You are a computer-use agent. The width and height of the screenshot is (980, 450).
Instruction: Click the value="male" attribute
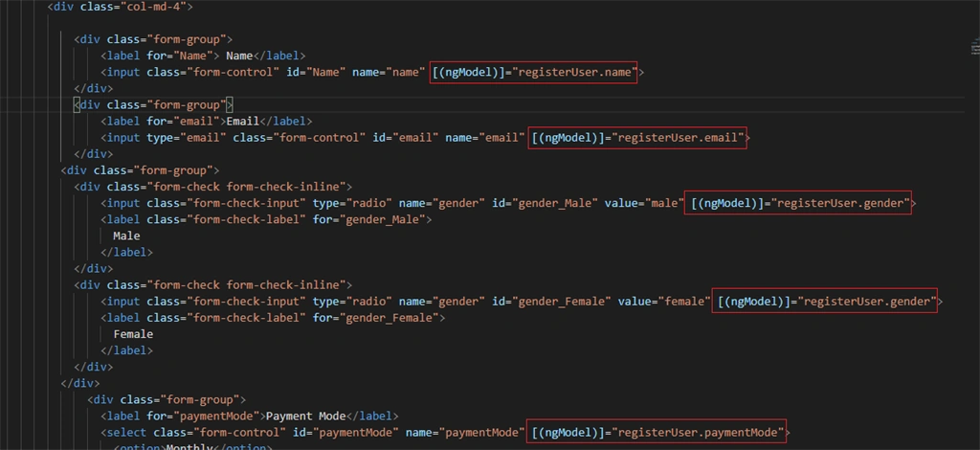click(x=644, y=203)
